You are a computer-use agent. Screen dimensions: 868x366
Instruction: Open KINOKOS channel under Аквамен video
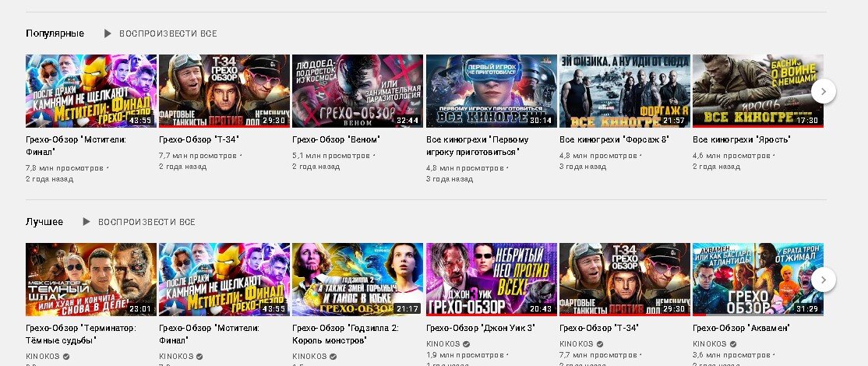710,344
